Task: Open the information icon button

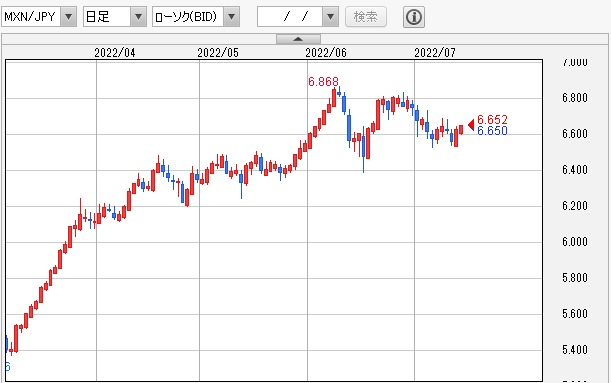Action: point(414,17)
